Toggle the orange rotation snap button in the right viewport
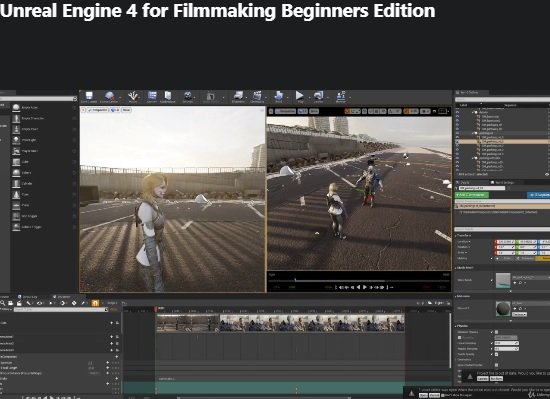 [406, 111]
